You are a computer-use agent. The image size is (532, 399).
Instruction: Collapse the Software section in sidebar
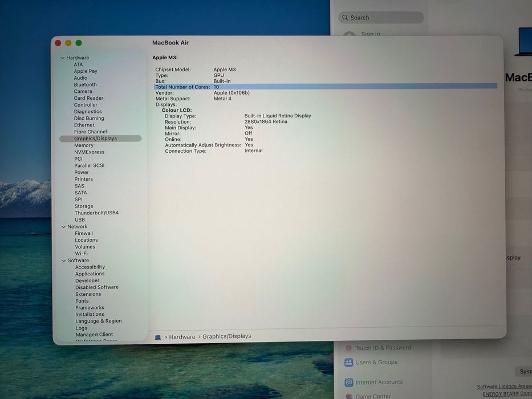pos(64,260)
